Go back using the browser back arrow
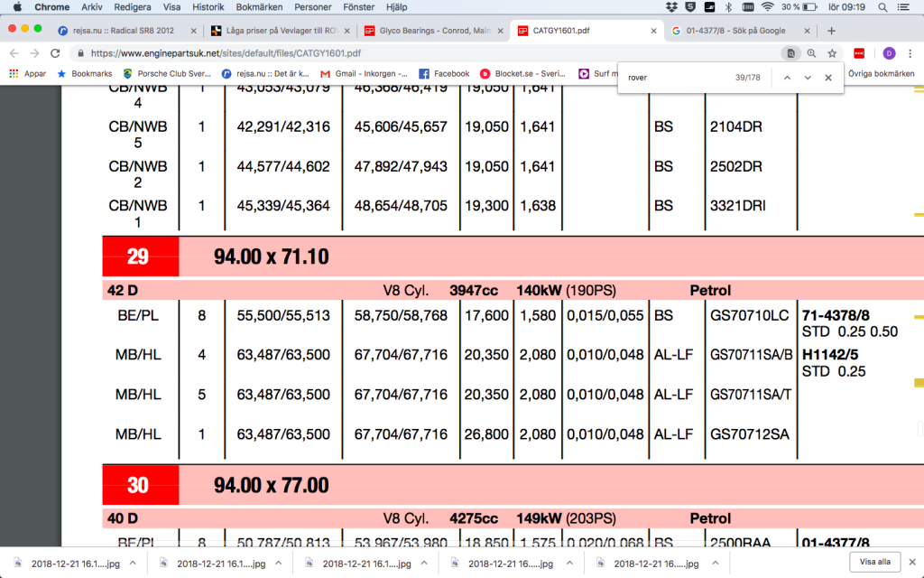Viewport: 924px width, 578px height. coord(14,53)
